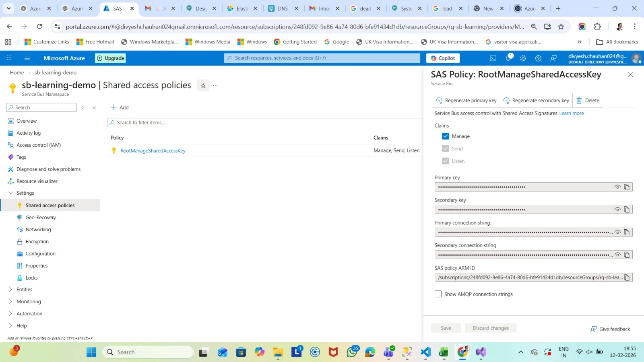Expand the Entities section
Screen dimensions: 644x362
pyautogui.click(x=11, y=290)
